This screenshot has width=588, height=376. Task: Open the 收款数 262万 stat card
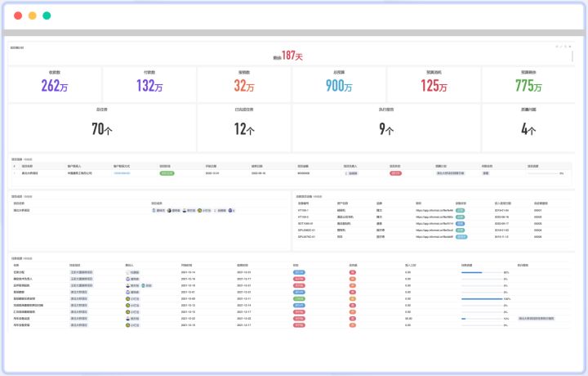coord(56,83)
